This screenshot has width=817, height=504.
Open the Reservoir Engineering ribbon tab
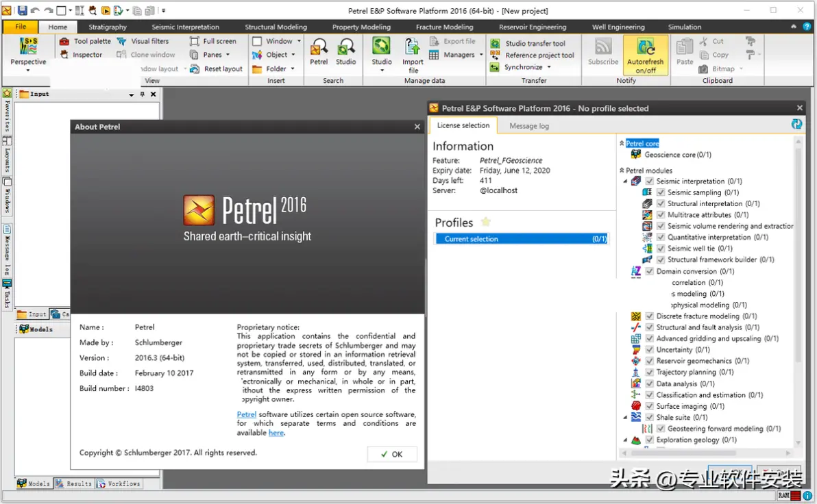coord(532,27)
